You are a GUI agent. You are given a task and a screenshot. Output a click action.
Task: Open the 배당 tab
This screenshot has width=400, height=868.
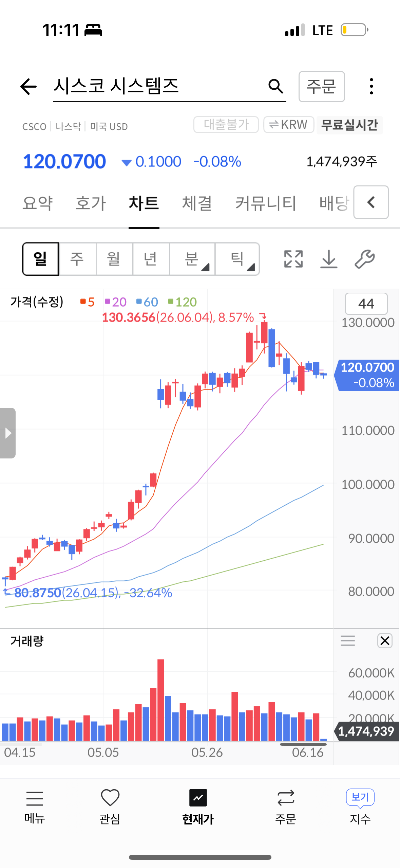tap(335, 203)
